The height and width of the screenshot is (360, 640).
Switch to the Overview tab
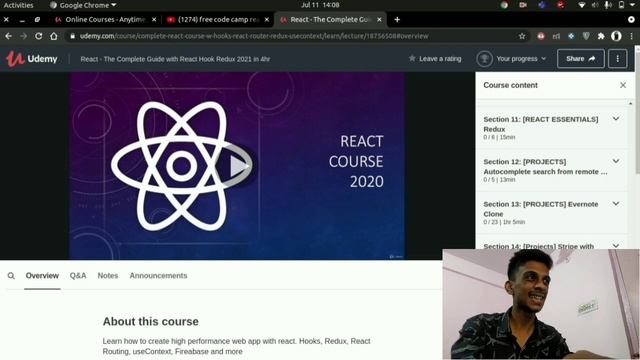[42, 276]
